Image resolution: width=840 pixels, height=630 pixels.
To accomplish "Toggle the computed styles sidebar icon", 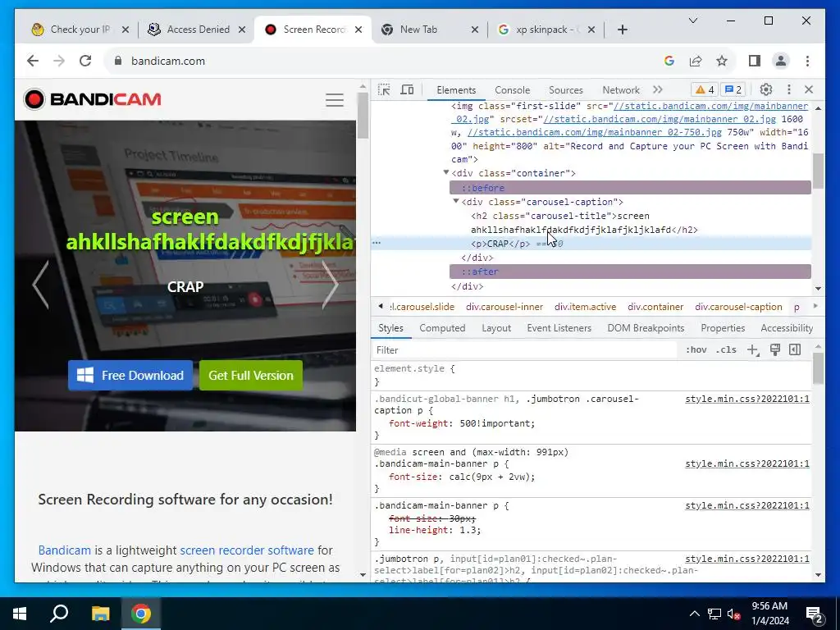I will pyautogui.click(x=795, y=349).
